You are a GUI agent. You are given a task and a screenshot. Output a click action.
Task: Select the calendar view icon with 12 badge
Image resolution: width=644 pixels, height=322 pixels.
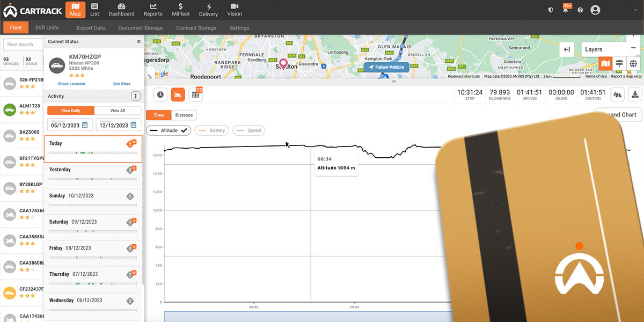195,94
